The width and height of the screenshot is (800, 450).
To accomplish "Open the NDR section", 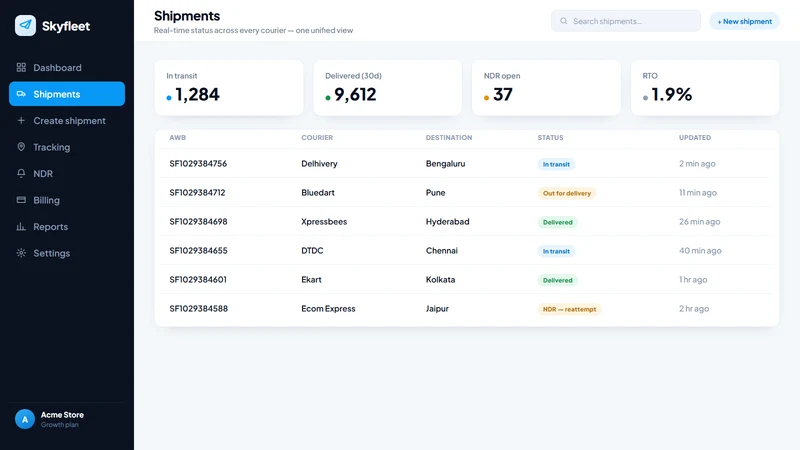I will [x=67, y=173].
